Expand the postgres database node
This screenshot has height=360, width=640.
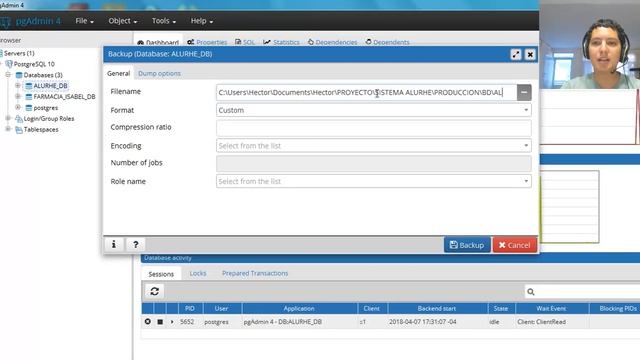click(18, 107)
